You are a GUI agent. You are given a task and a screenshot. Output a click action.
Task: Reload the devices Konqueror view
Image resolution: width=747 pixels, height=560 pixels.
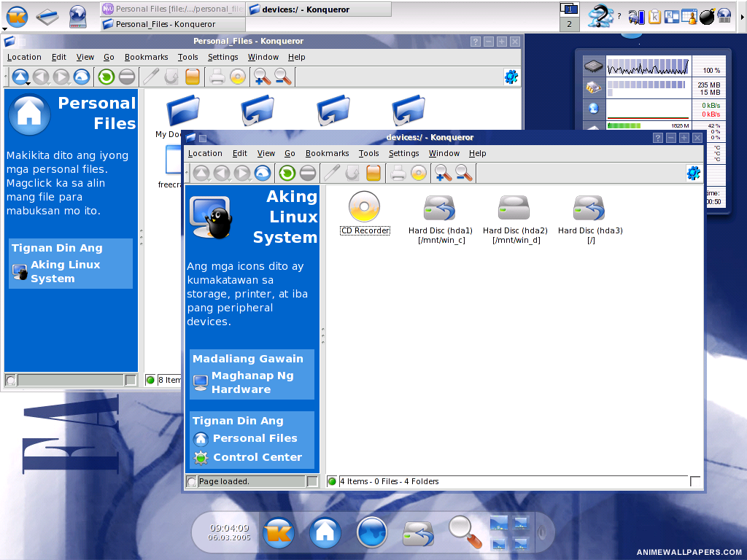pos(287,173)
